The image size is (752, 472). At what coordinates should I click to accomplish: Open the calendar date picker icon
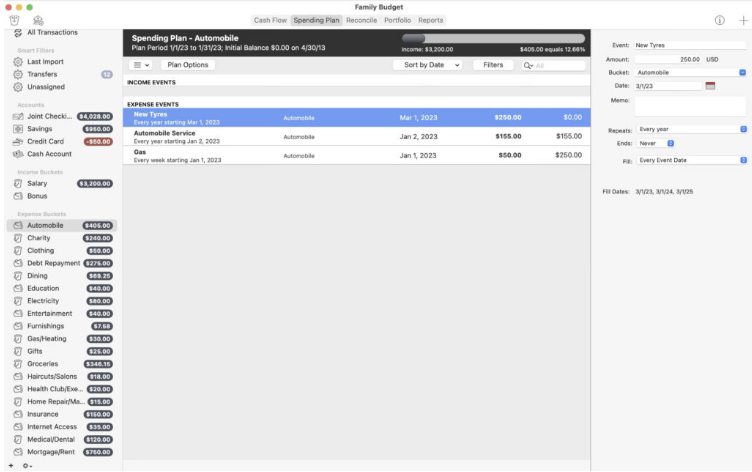coord(710,86)
